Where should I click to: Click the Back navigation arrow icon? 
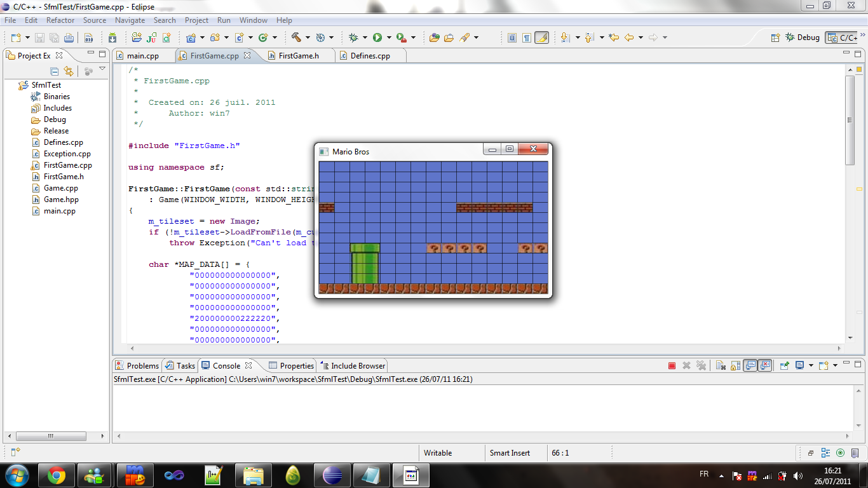[x=629, y=37]
